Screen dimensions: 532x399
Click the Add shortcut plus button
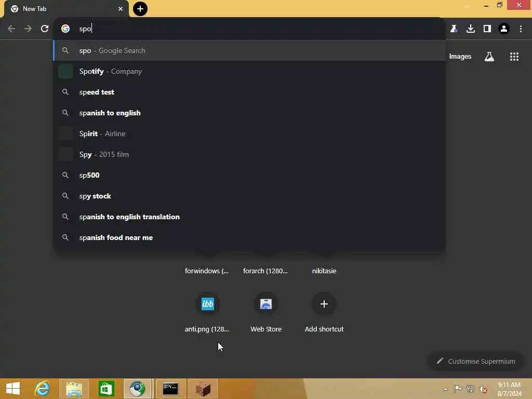click(x=324, y=303)
